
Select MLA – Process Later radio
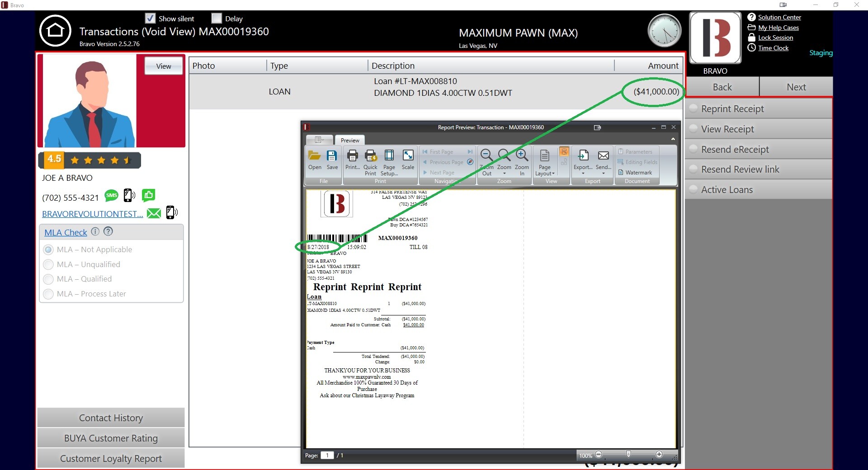click(x=48, y=294)
